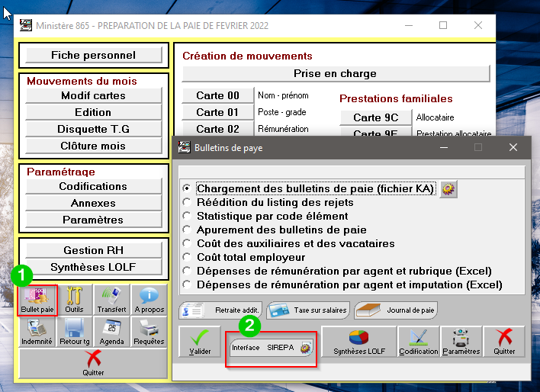Click the Transfert icon button
540x392 pixels.
point(111,299)
